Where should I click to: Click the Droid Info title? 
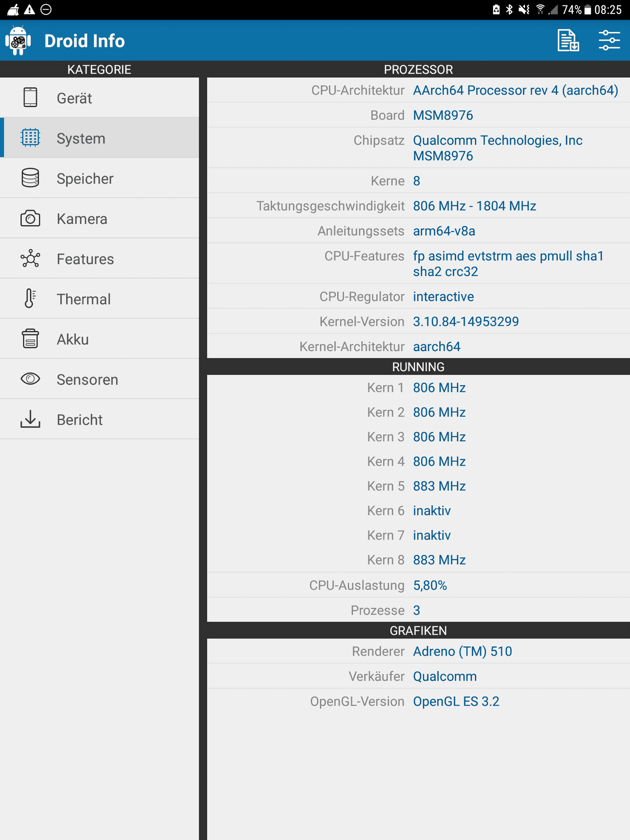click(84, 41)
